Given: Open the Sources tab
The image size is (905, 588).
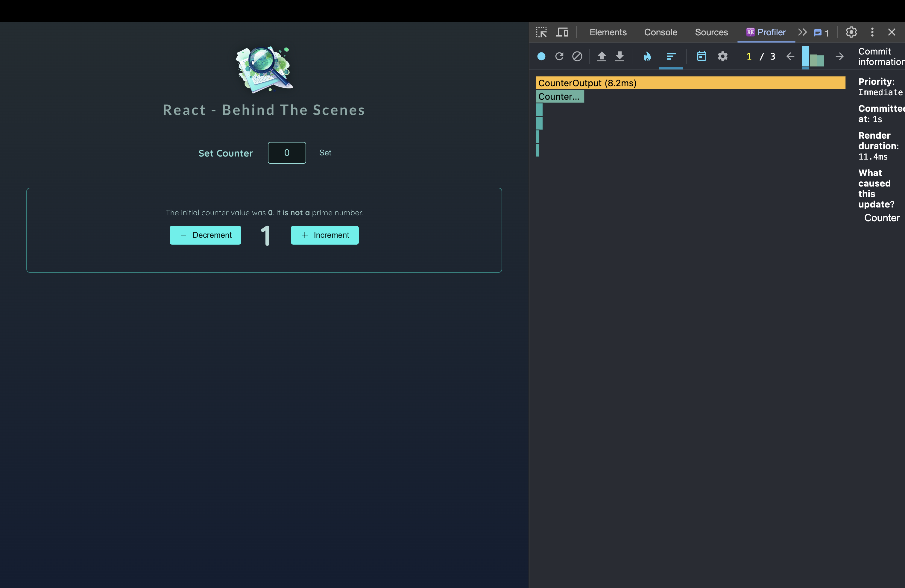Looking at the screenshot, I should click(x=711, y=32).
